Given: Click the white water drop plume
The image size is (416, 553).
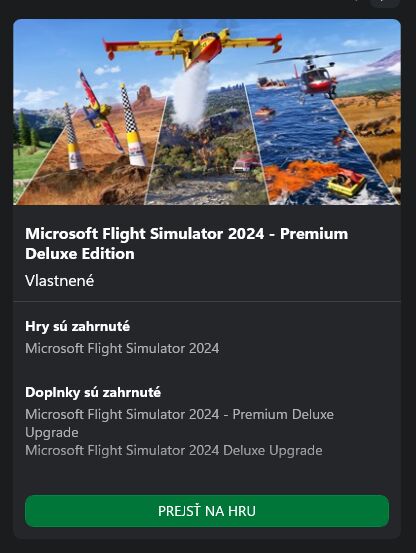Looking at the screenshot, I should pyautogui.click(x=190, y=95).
